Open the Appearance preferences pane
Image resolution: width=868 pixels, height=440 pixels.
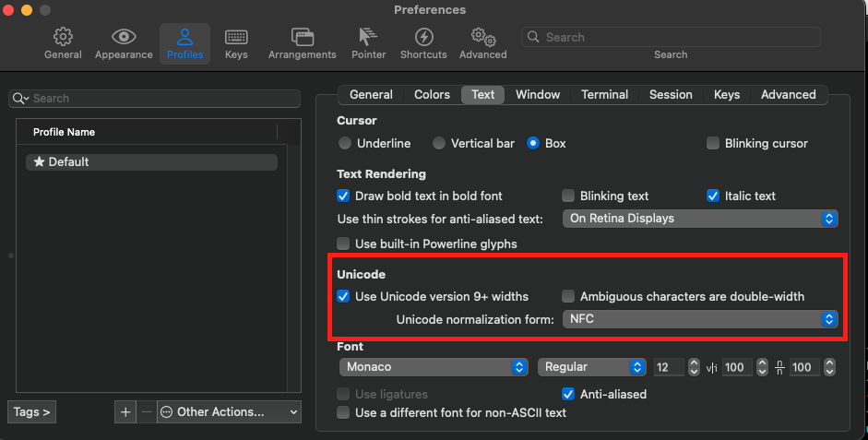[x=124, y=43]
